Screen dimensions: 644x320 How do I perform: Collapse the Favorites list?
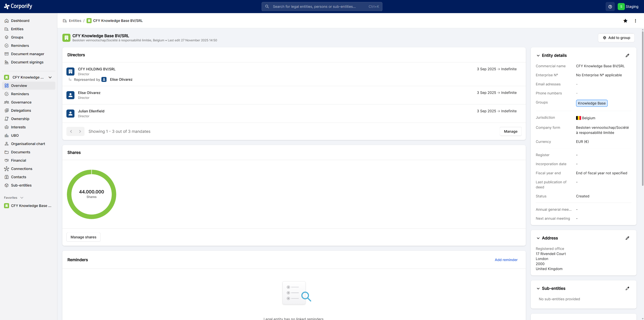[x=22, y=198]
